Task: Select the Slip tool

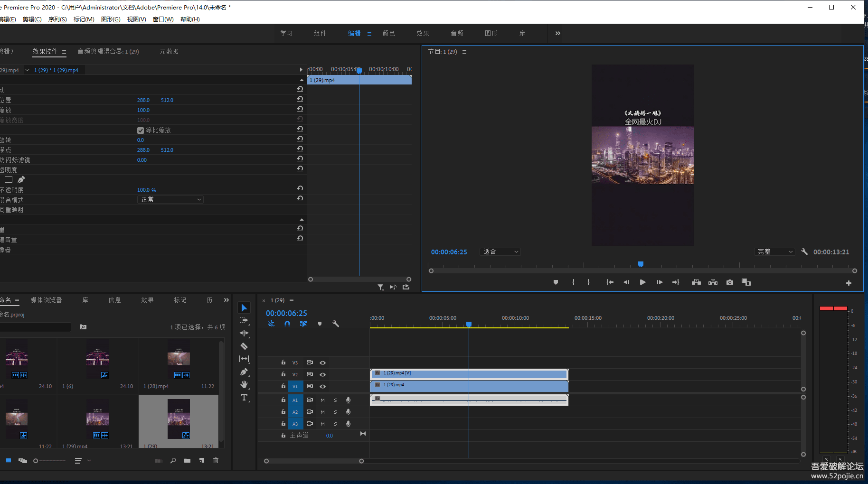Action: (244, 359)
